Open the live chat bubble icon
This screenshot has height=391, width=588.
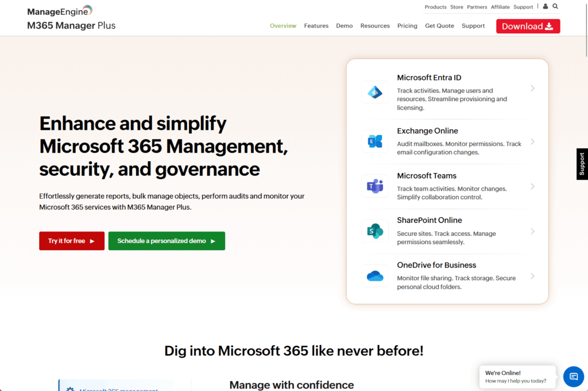point(574,377)
